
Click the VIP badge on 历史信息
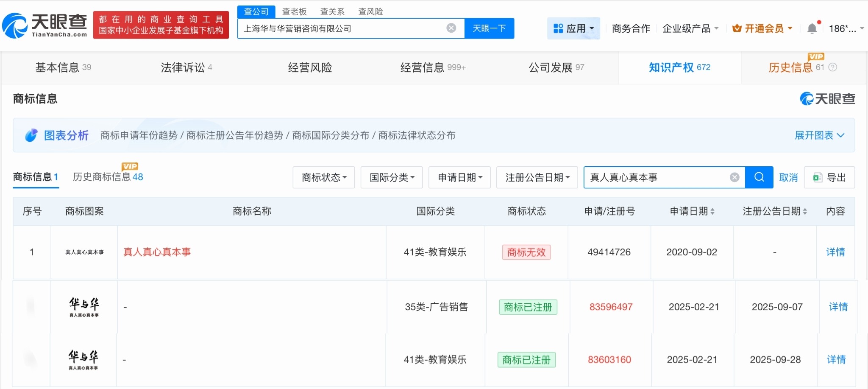coord(816,56)
